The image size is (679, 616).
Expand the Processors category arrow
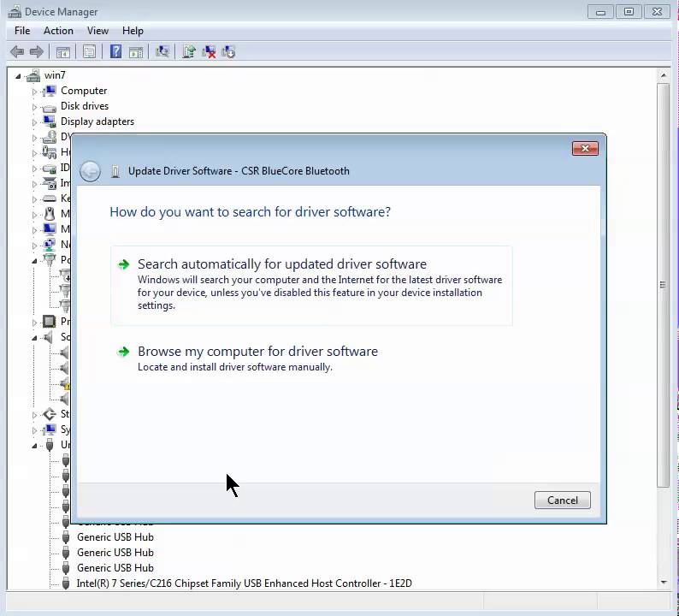35,323
